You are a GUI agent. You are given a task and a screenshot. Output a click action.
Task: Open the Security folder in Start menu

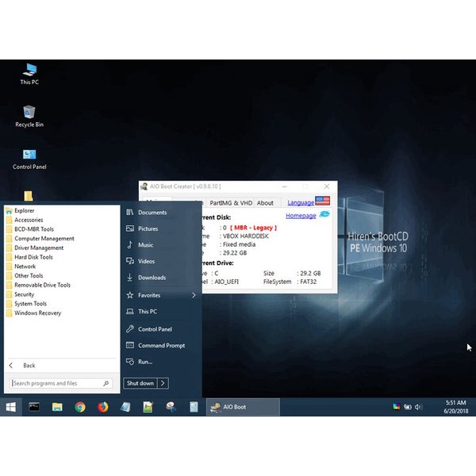[25, 294]
